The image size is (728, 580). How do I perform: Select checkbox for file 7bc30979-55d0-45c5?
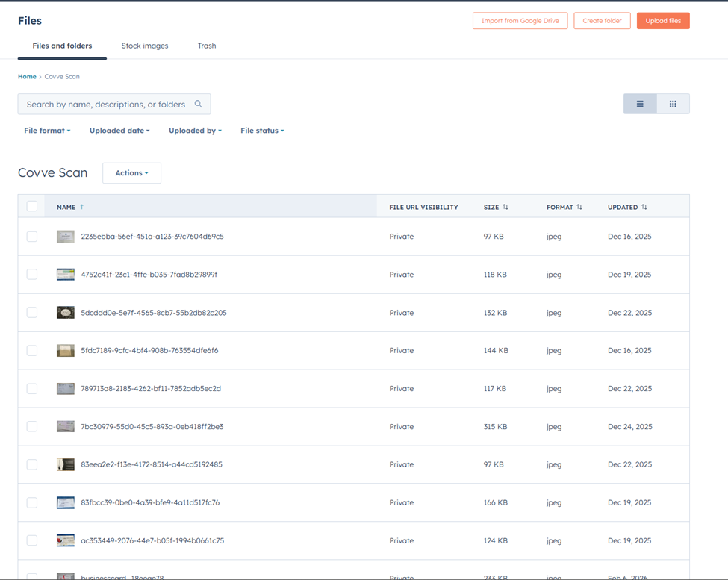(x=32, y=427)
